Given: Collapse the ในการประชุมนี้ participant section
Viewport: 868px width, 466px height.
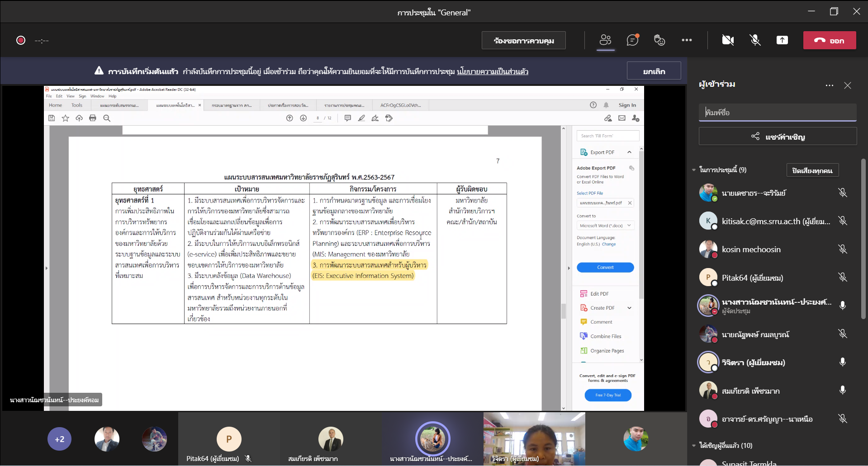Looking at the screenshot, I should pyautogui.click(x=694, y=169).
